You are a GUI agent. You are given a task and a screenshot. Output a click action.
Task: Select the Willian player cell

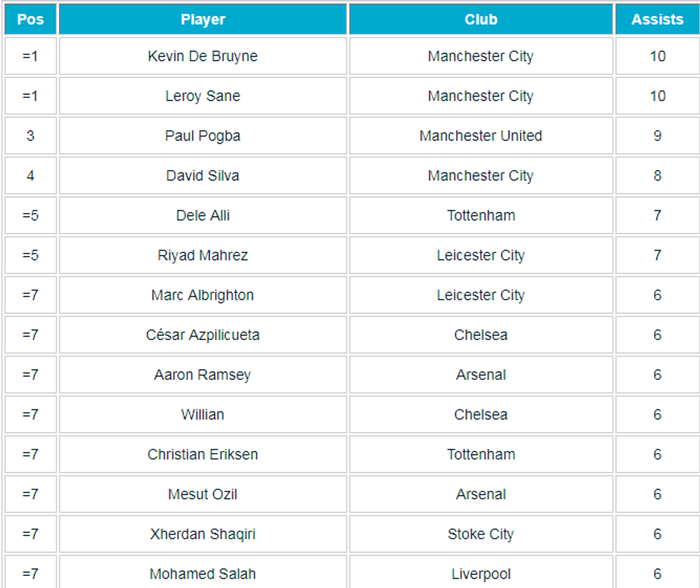coord(203,414)
